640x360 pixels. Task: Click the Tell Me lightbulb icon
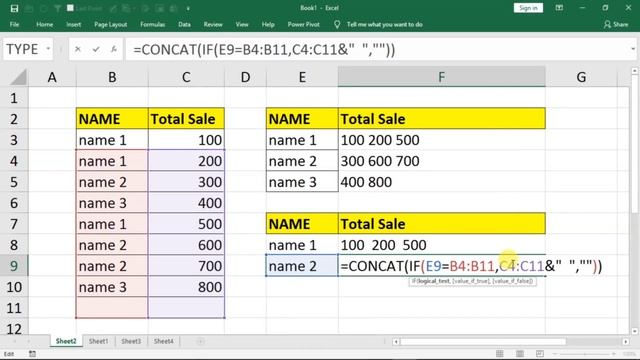point(337,24)
